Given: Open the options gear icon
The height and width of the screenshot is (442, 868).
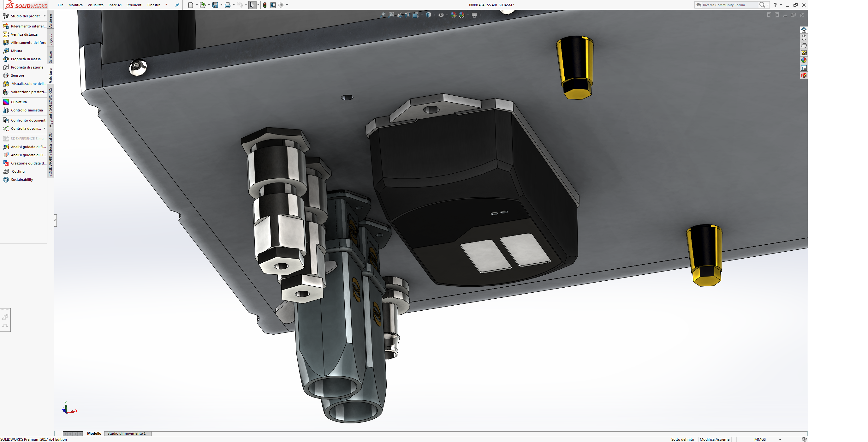Looking at the screenshot, I should (x=281, y=5).
